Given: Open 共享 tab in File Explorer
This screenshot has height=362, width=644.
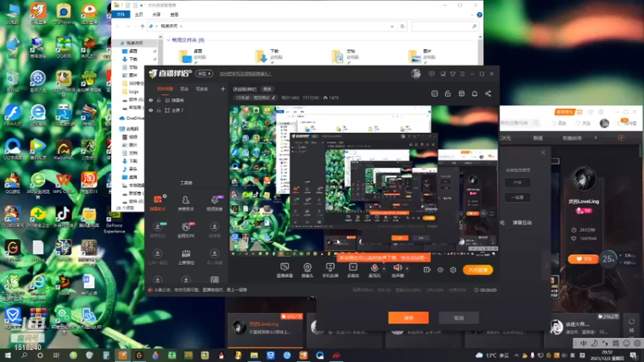Looking at the screenshot, I should click(x=156, y=14).
